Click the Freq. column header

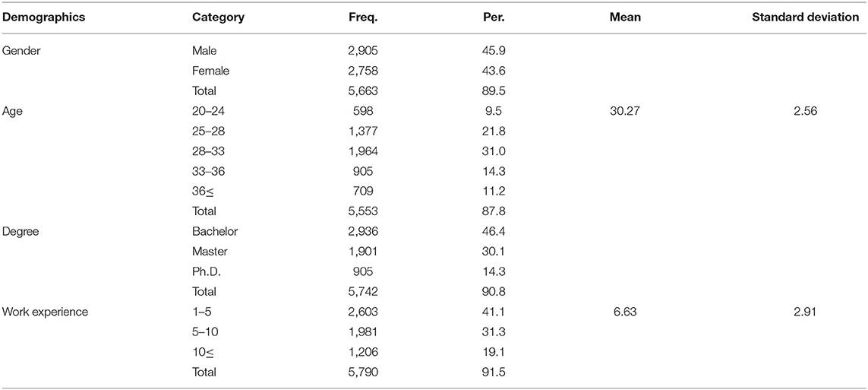[x=363, y=17]
